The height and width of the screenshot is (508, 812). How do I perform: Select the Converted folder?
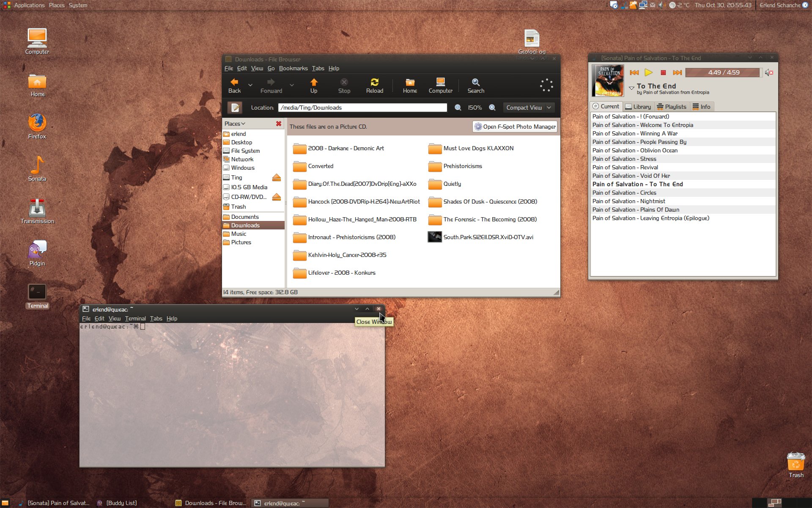pyautogui.click(x=313, y=166)
